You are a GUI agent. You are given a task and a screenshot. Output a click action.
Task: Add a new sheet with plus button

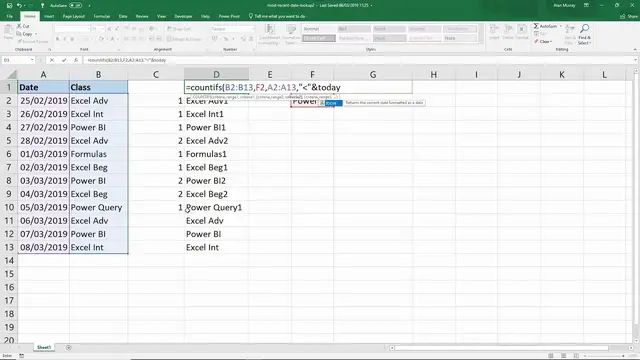(x=69, y=348)
